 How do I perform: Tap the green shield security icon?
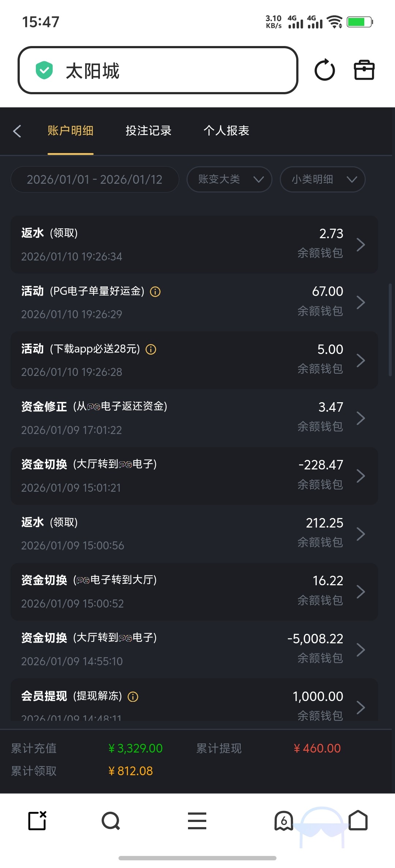[x=44, y=70]
